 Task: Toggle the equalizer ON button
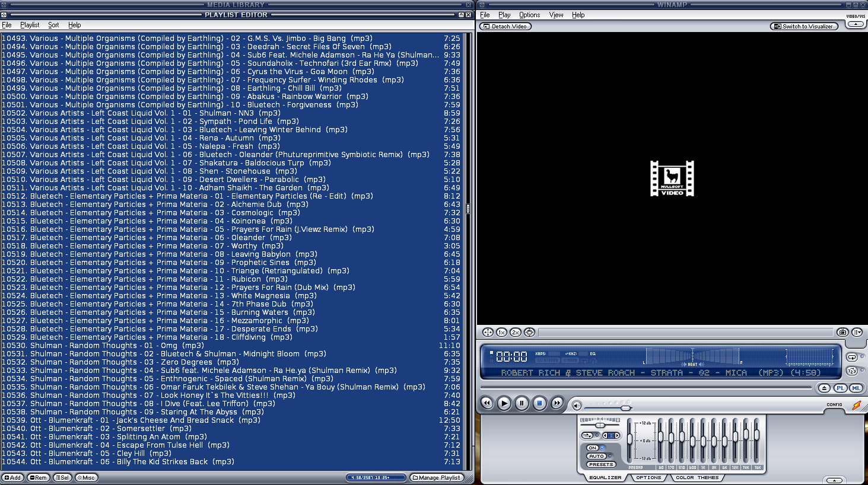coord(593,448)
